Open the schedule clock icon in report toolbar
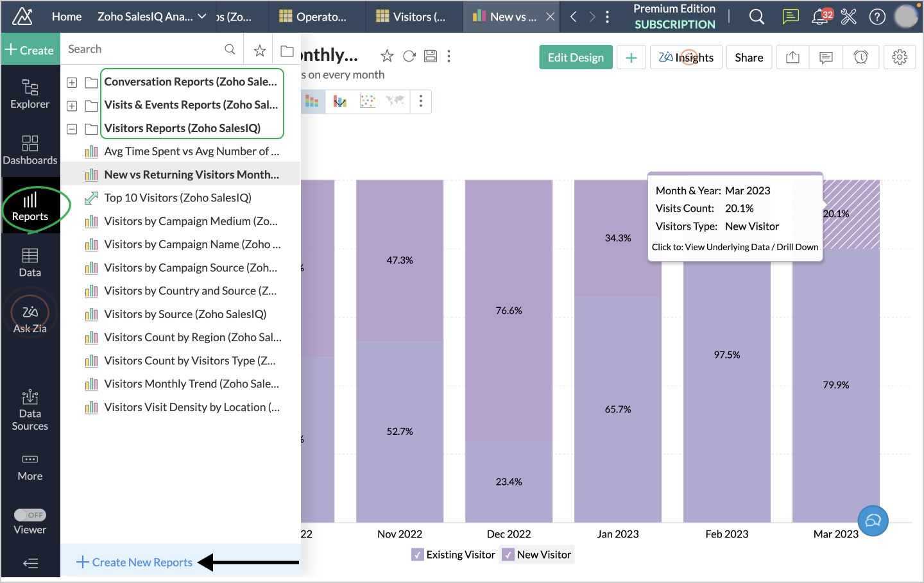The image size is (924, 583). 860,58
